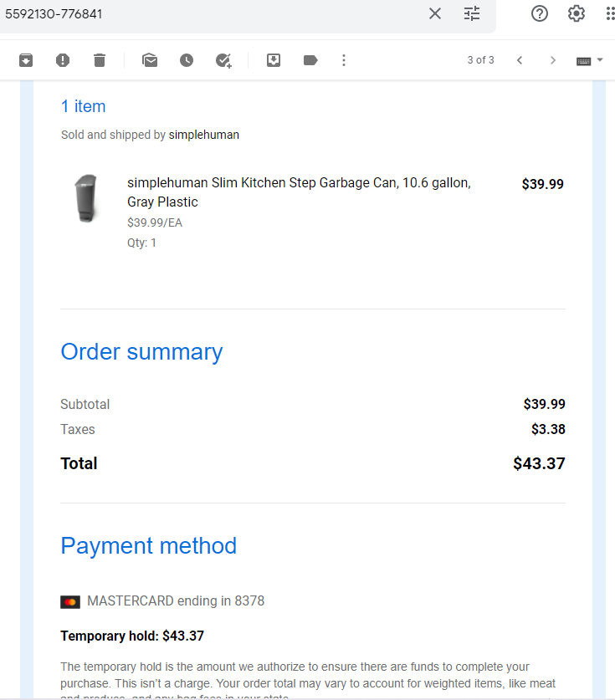
Task: Clear the search box with the X
Action: pos(435,13)
